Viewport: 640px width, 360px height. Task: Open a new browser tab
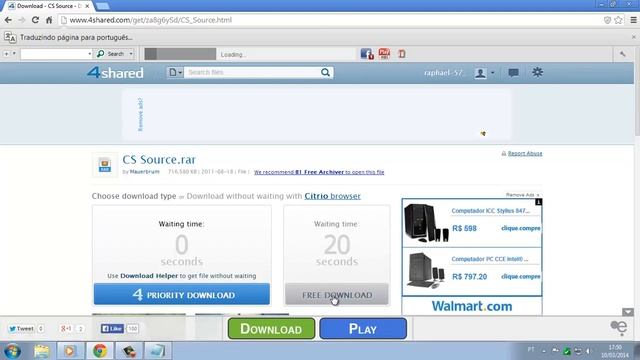(102, 6)
